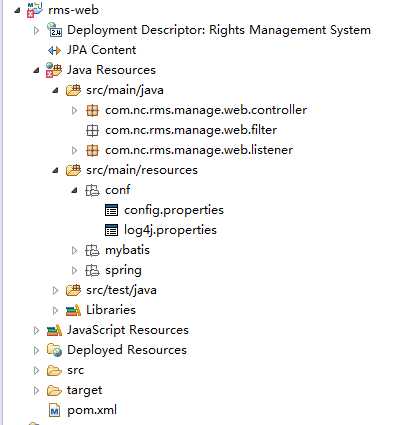The height and width of the screenshot is (425, 405).
Task: Click the Java Resources icon
Action: [54, 70]
